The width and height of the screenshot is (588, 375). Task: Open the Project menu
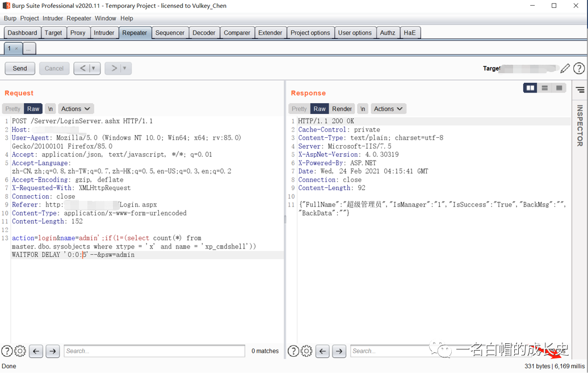pyautogui.click(x=30, y=18)
